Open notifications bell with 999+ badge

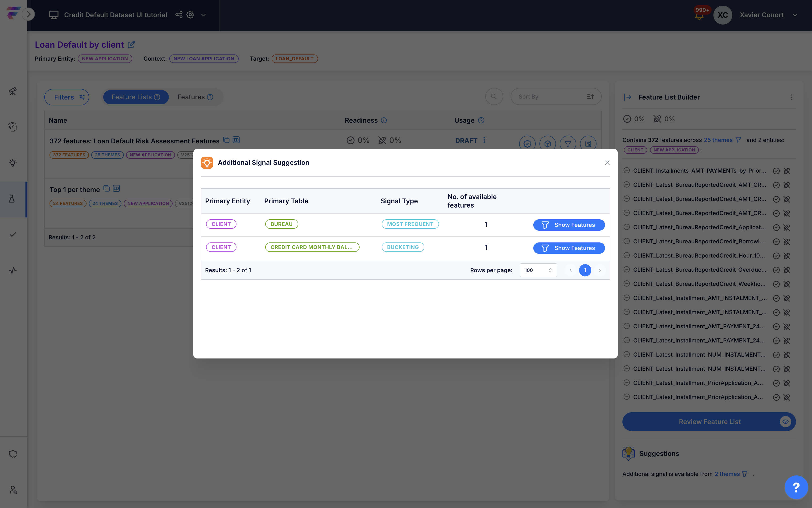699,16
